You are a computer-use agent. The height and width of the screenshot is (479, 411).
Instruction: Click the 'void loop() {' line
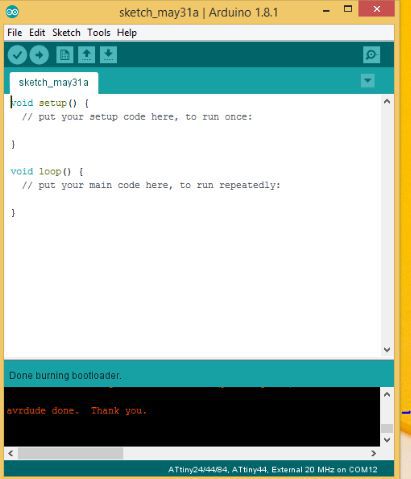pos(47,172)
